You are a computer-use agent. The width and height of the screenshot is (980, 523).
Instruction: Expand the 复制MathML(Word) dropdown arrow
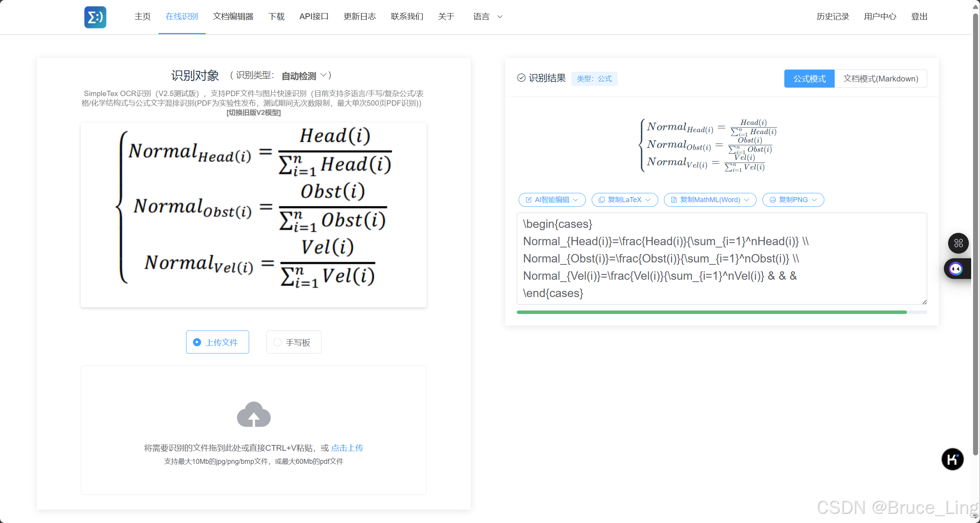click(747, 200)
